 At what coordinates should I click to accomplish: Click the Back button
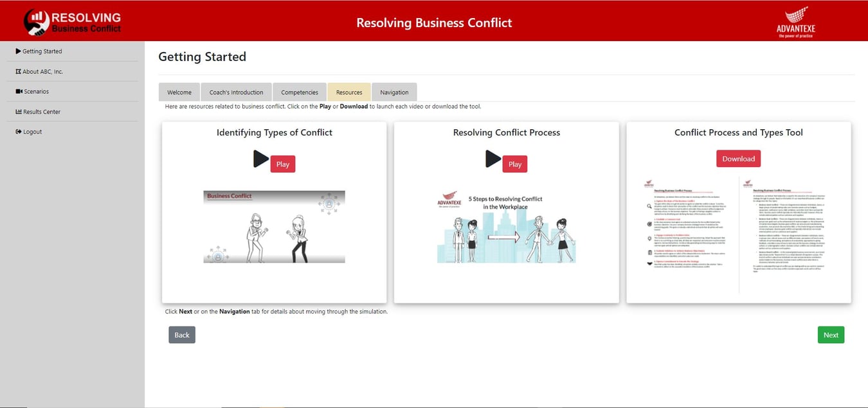coord(182,334)
